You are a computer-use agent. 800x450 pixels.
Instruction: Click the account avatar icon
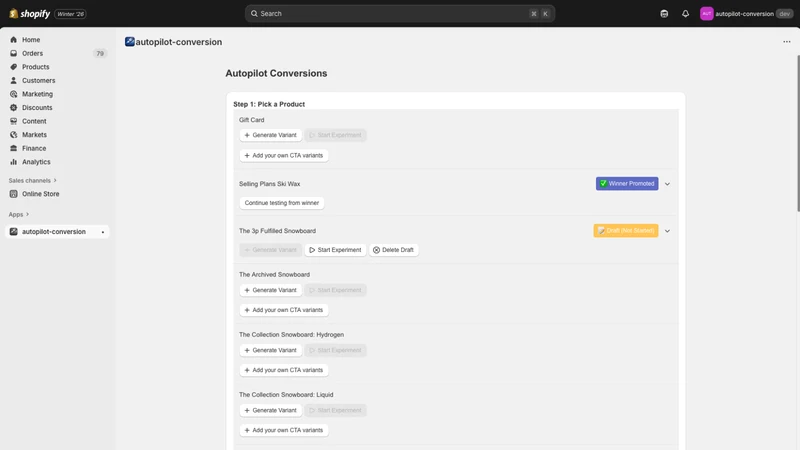click(x=706, y=14)
